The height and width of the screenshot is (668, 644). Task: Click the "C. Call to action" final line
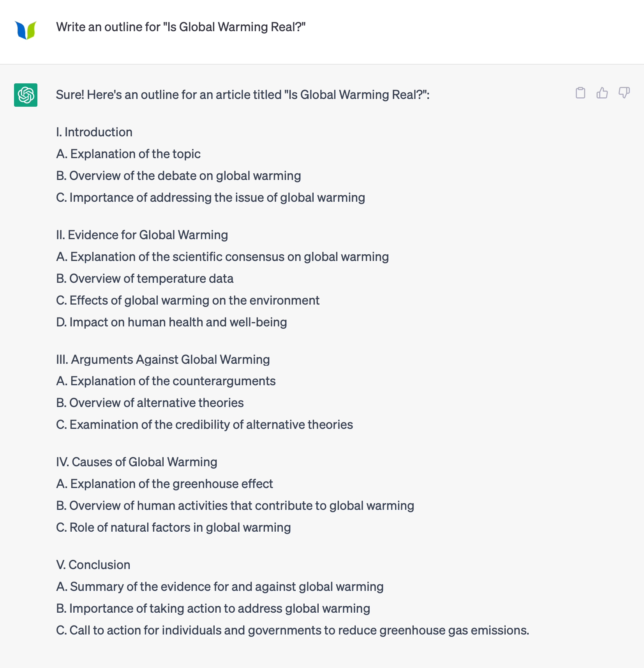(x=293, y=630)
